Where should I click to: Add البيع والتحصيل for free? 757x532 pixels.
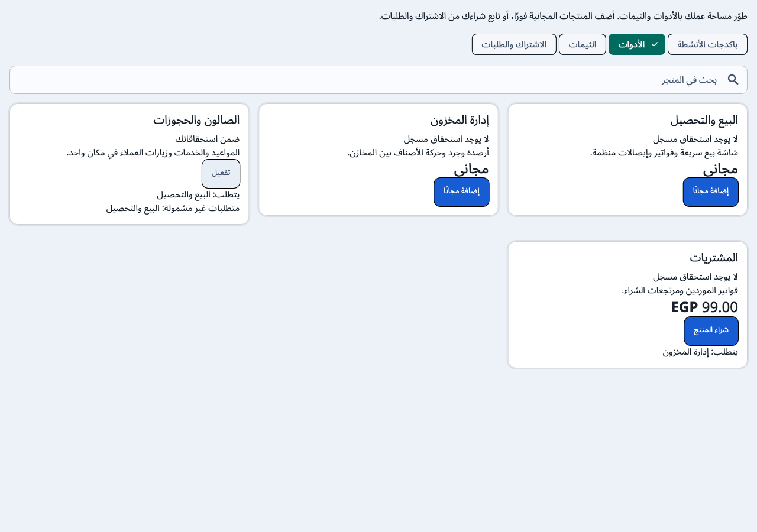pyautogui.click(x=711, y=192)
